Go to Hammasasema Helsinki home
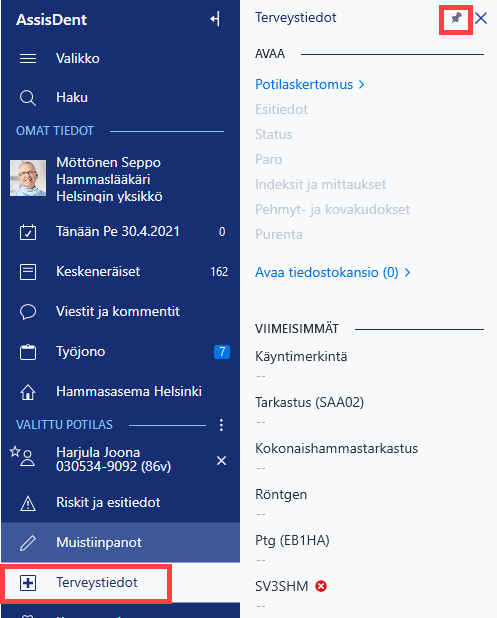The width and height of the screenshot is (497, 618). pyautogui.click(x=121, y=391)
